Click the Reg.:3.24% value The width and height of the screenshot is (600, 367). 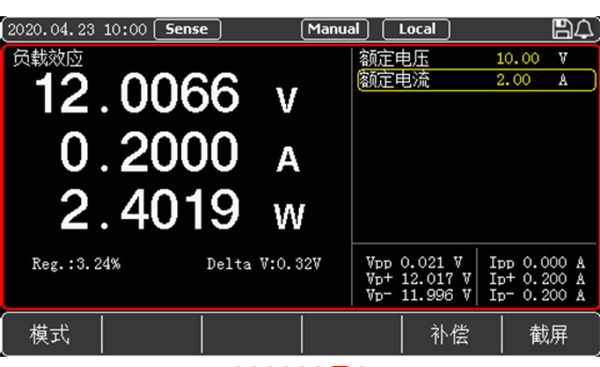76,264
